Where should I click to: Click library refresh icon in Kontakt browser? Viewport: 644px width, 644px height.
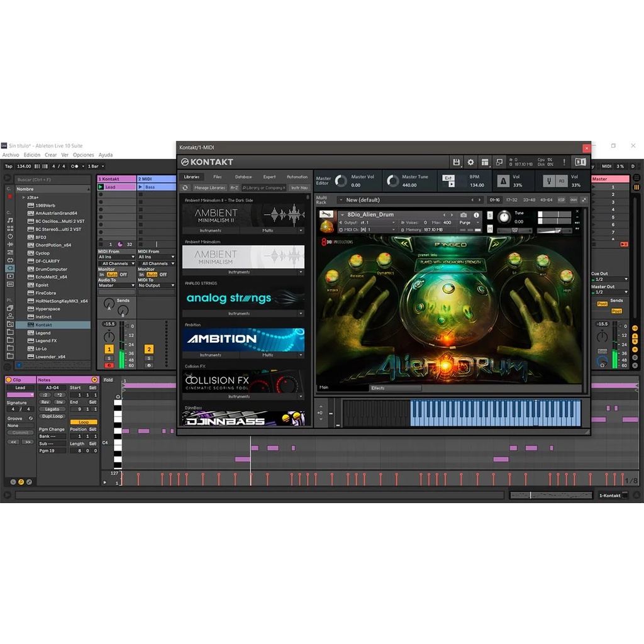click(x=186, y=187)
